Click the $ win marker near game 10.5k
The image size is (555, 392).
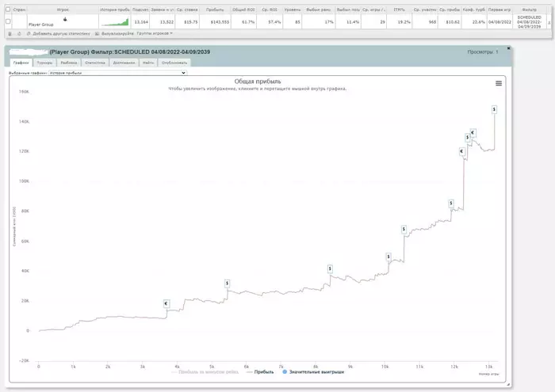click(x=404, y=230)
